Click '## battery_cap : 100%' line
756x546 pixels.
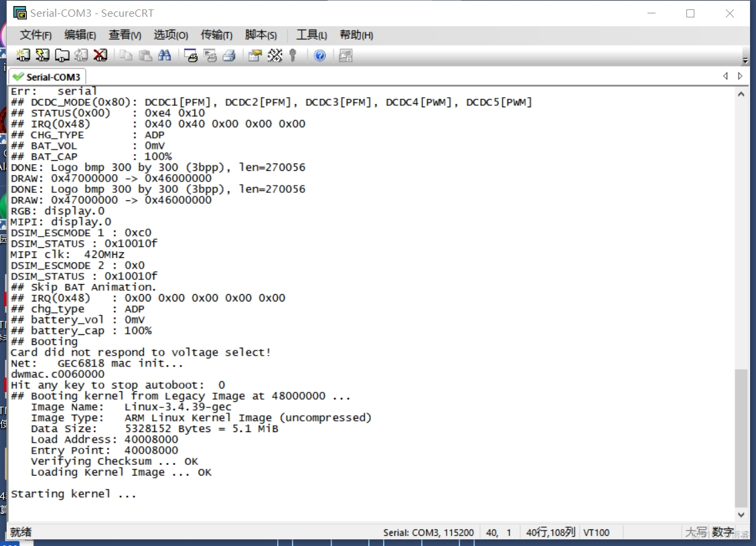tap(81, 330)
